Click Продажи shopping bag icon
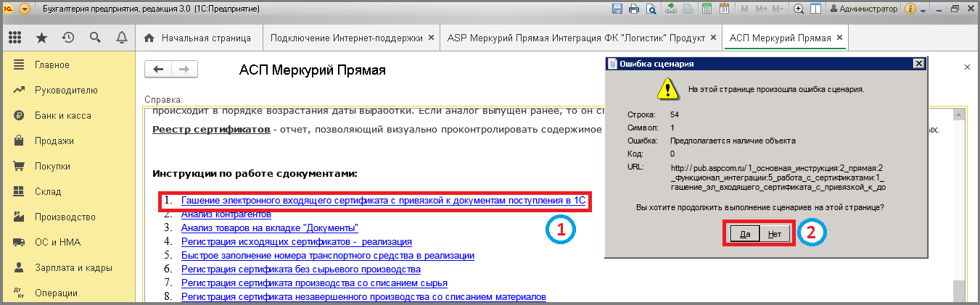980x305 pixels. (x=19, y=141)
